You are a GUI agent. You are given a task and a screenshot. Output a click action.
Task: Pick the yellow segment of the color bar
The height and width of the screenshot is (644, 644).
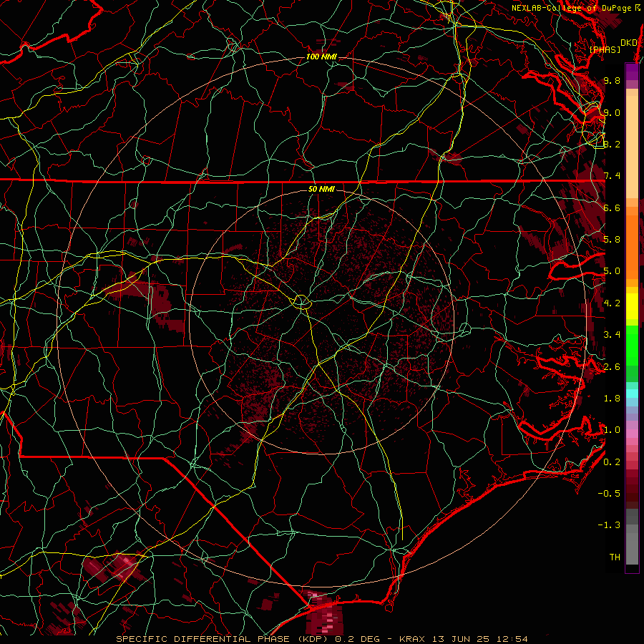632,306
